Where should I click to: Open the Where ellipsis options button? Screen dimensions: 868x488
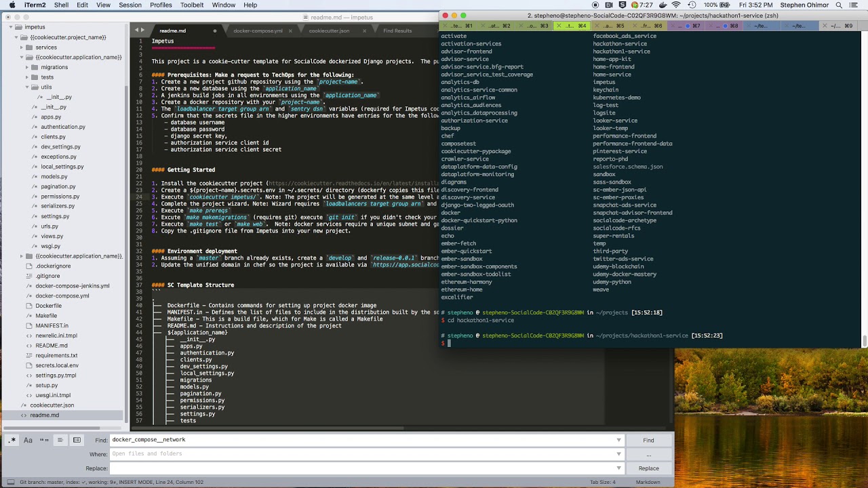tap(648, 454)
